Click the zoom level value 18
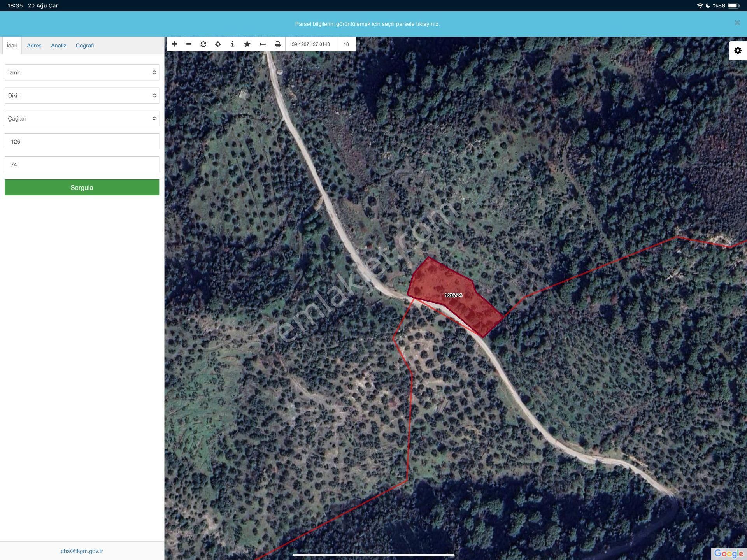The width and height of the screenshot is (747, 560). tap(346, 44)
